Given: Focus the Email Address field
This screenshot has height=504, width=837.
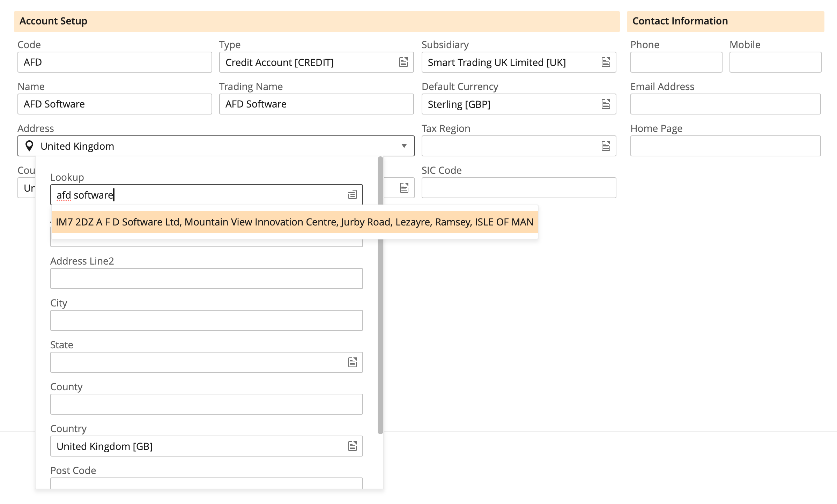Looking at the screenshot, I should [725, 104].
